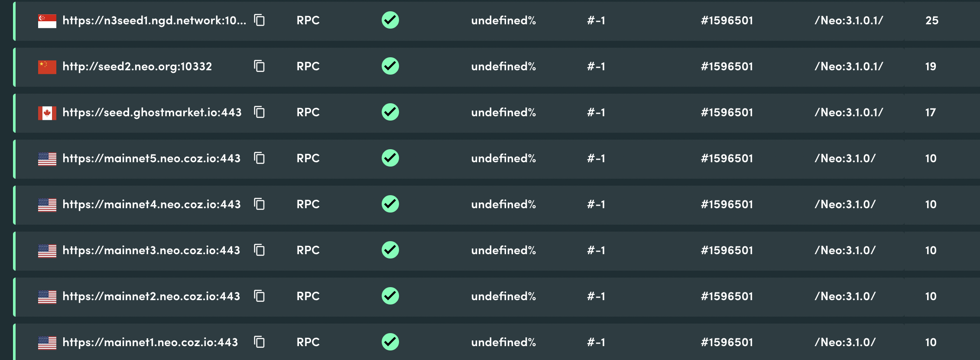This screenshot has height=360, width=980.
Task: Click the block height #1596501 for ghostmarket
Action: pyautogui.click(x=727, y=112)
